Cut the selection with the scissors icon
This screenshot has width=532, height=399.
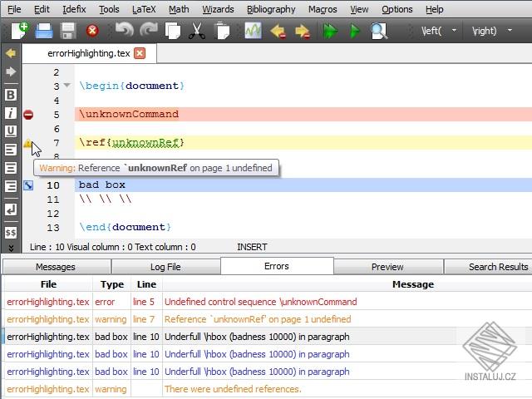(197, 31)
